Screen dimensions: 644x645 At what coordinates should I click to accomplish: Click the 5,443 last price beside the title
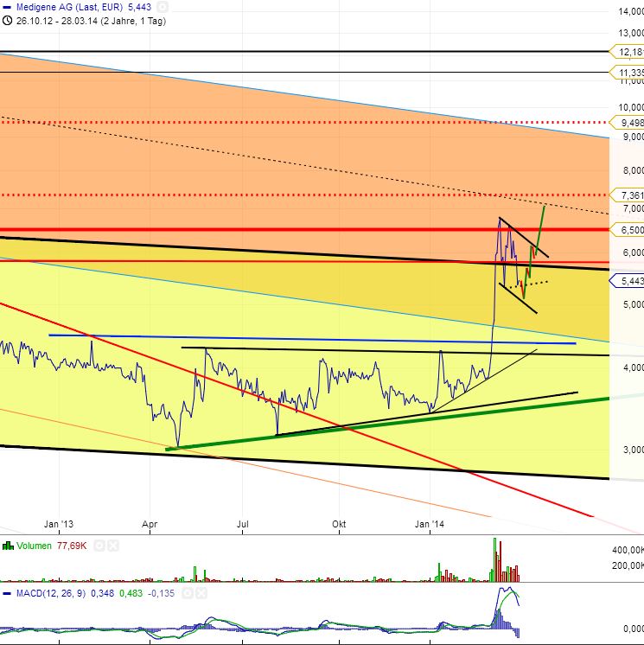pyautogui.click(x=139, y=7)
